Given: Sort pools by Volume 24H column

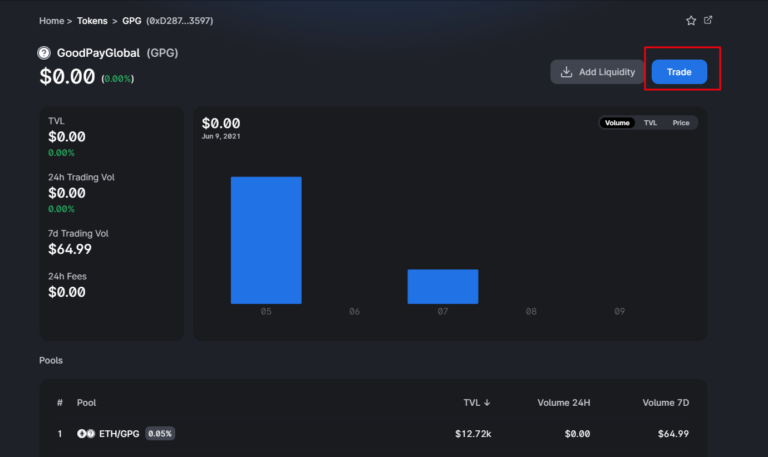Looking at the screenshot, I should [x=565, y=403].
